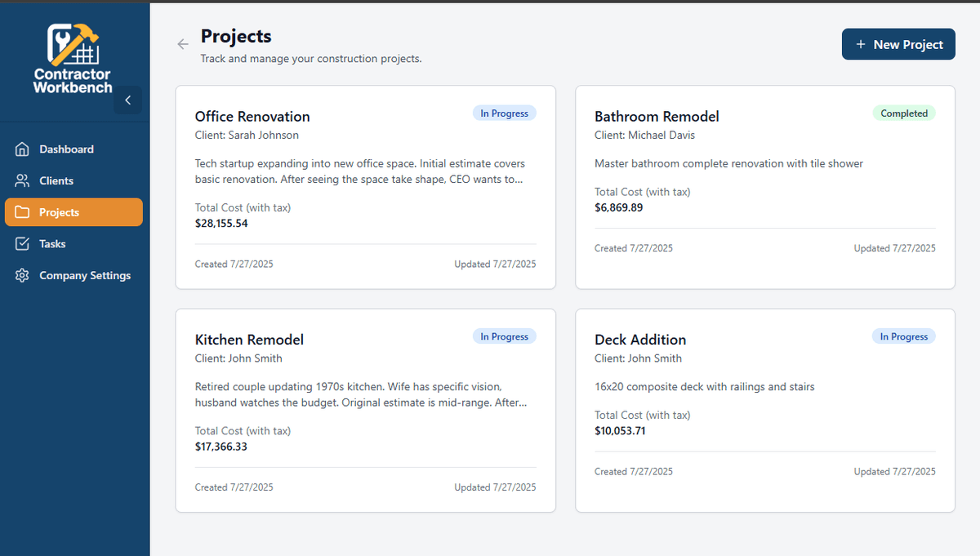Click the back arrow next to Projects heading
This screenshot has width=980, height=556.
[x=182, y=44]
